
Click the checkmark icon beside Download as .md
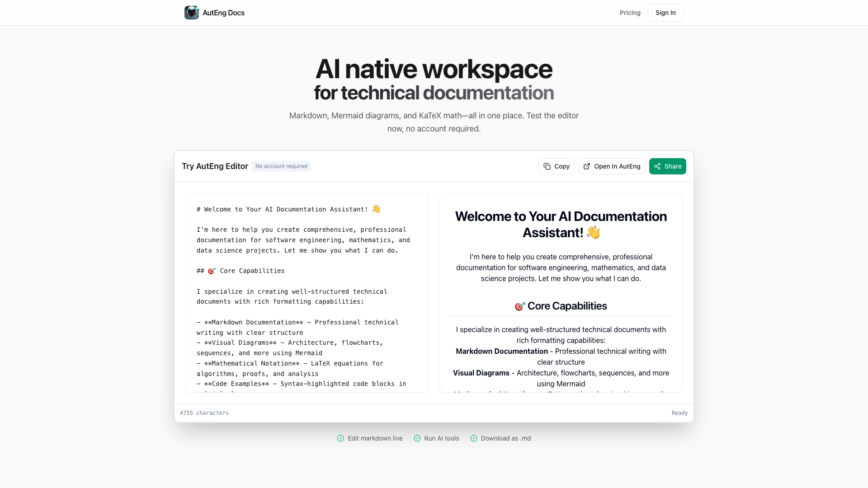coord(474,438)
